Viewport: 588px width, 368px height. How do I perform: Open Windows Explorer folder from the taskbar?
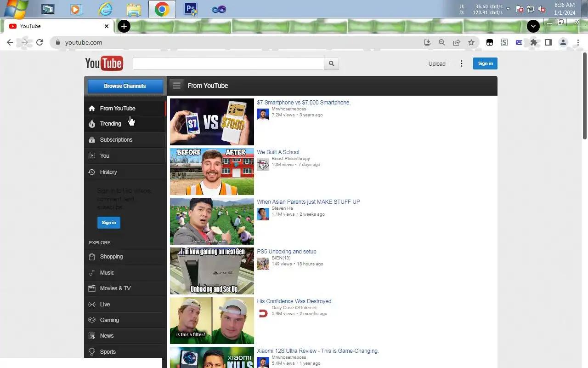click(x=134, y=9)
